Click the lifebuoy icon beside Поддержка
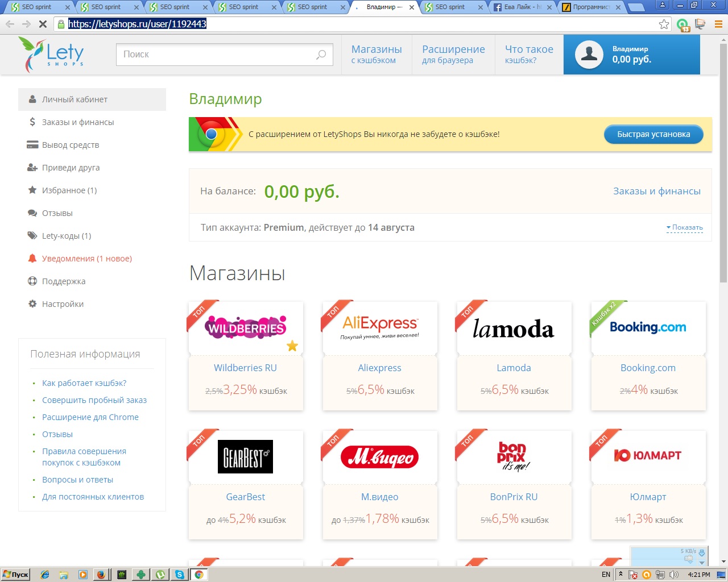 [x=32, y=281]
